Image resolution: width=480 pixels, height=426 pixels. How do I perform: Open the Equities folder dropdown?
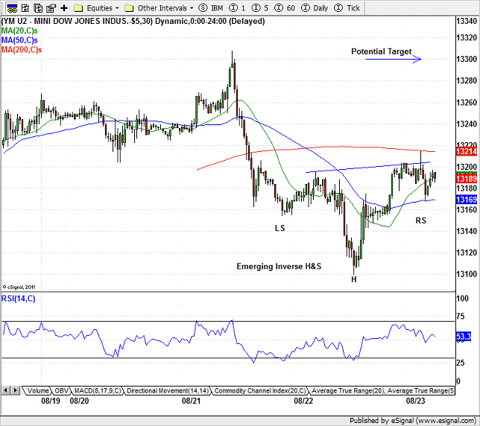click(x=97, y=8)
